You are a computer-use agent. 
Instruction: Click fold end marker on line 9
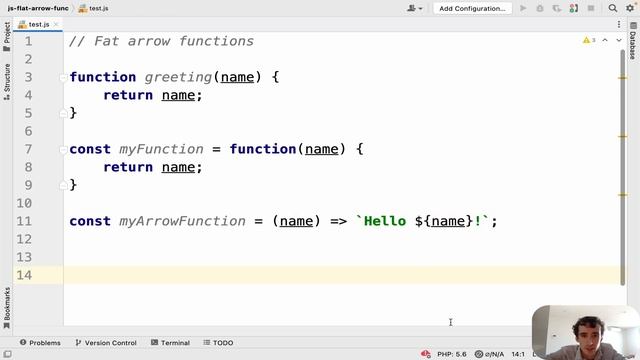point(63,185)
